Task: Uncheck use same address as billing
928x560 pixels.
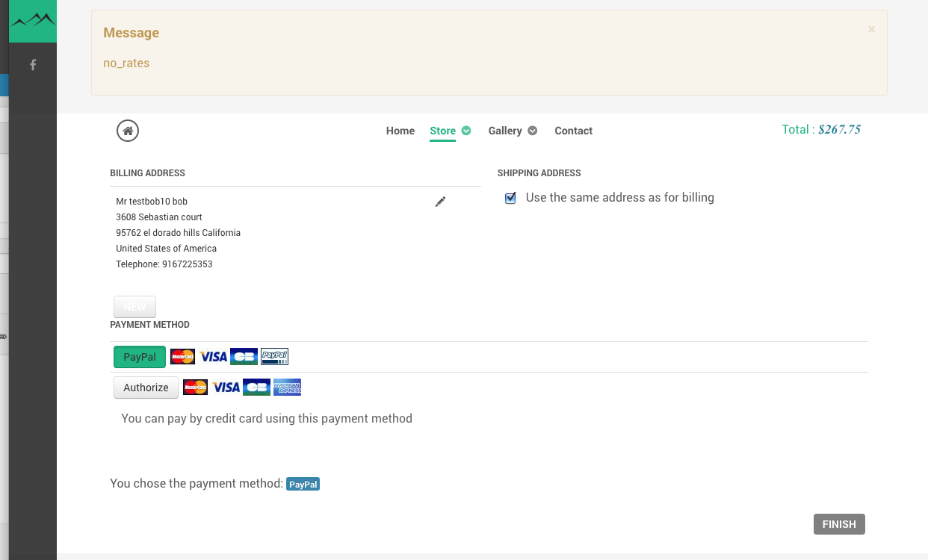Action: (x=510, y=198)
